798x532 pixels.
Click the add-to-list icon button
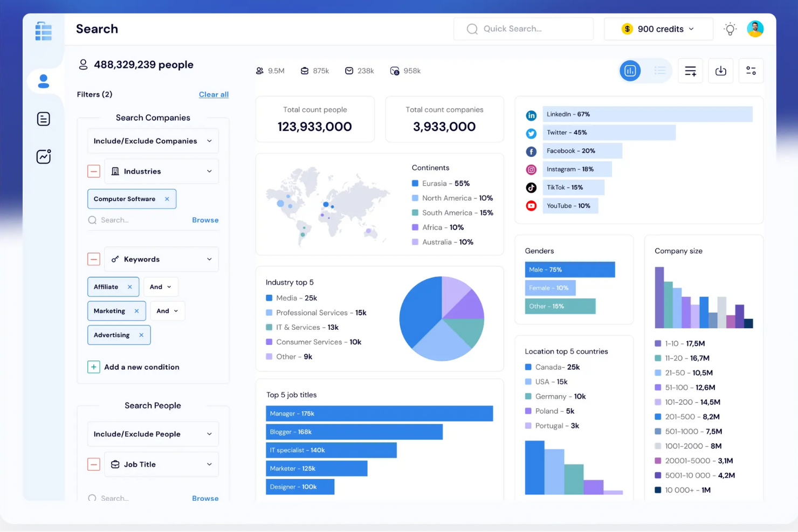tap(690, 71)
